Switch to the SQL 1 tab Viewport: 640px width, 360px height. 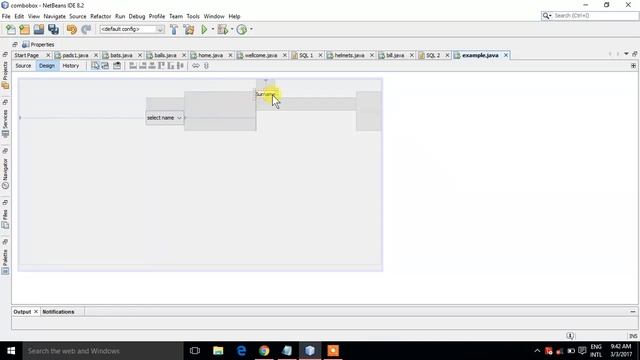tap(306, 55)
